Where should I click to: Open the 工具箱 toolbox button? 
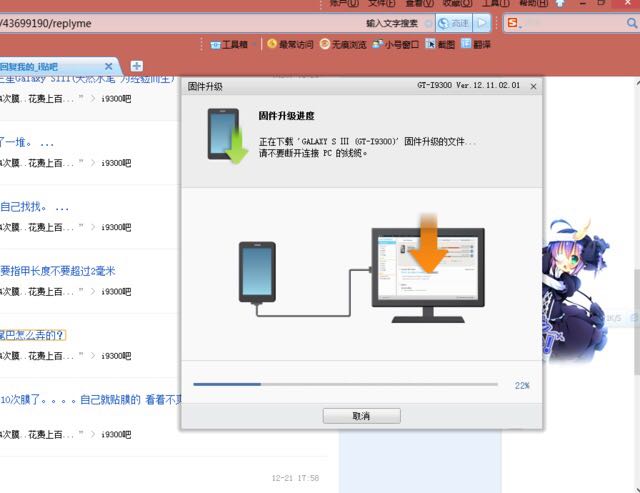(x=229, y=44)
